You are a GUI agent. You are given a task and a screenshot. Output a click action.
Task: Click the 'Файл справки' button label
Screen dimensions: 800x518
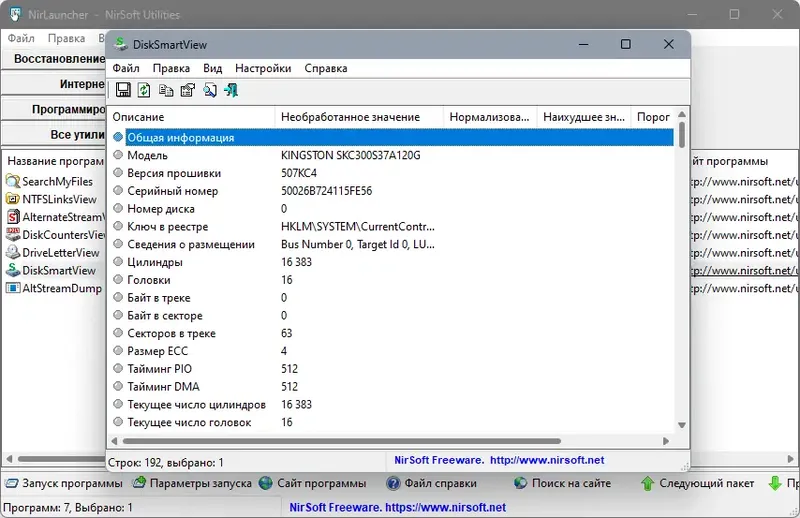pos(440,483)
